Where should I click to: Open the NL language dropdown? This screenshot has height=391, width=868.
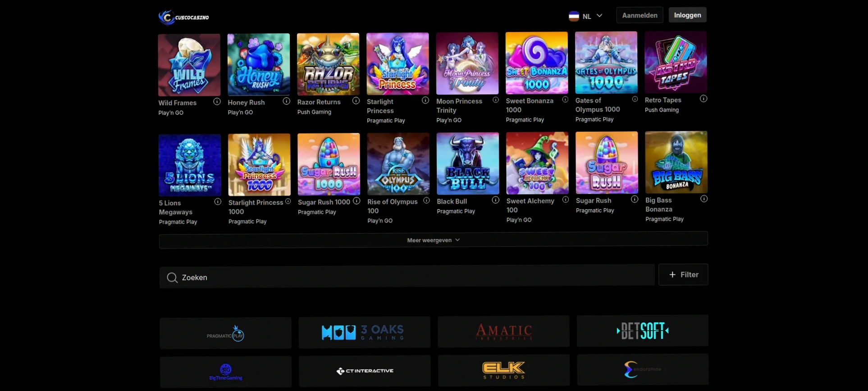(586, 16)
